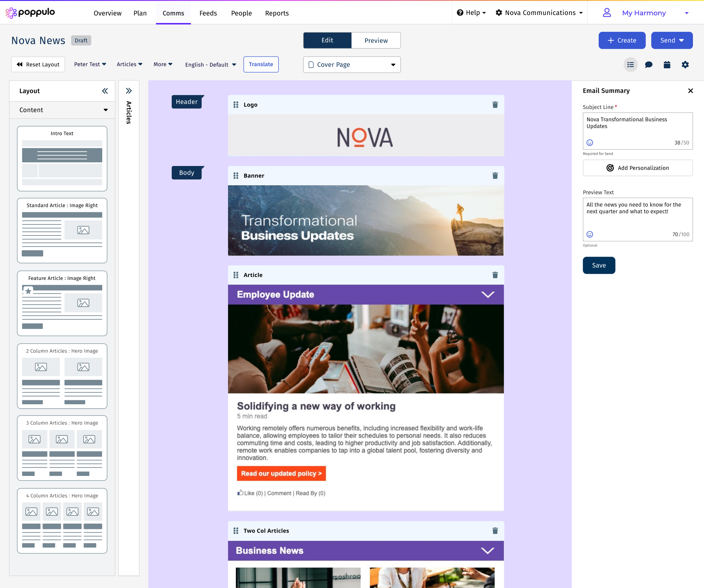Go to the Feeds tab
Viewport: 704px width, 588px height.
pos(208,13)
